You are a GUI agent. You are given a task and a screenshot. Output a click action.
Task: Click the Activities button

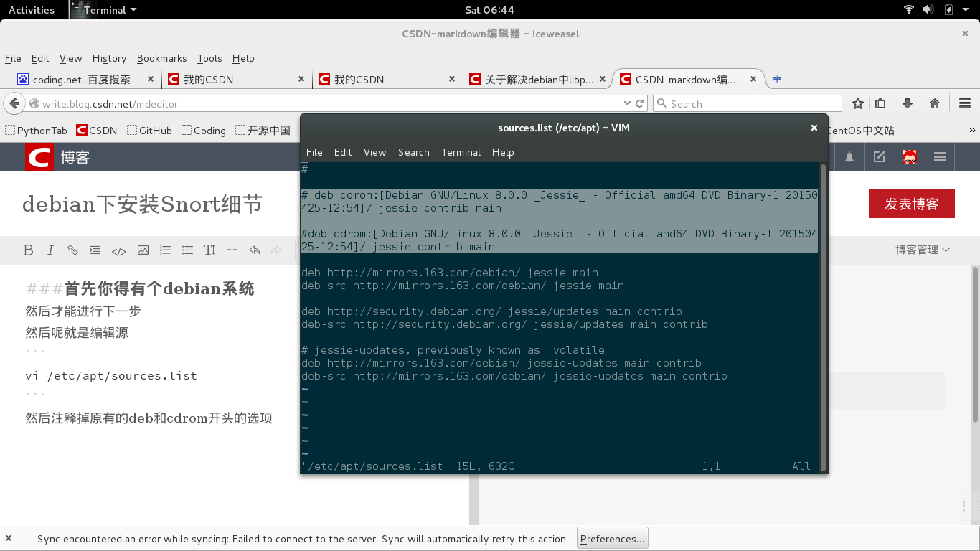pos(32,10)
